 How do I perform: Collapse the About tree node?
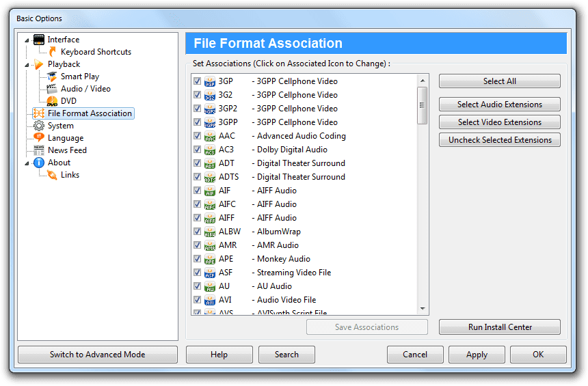27,163
